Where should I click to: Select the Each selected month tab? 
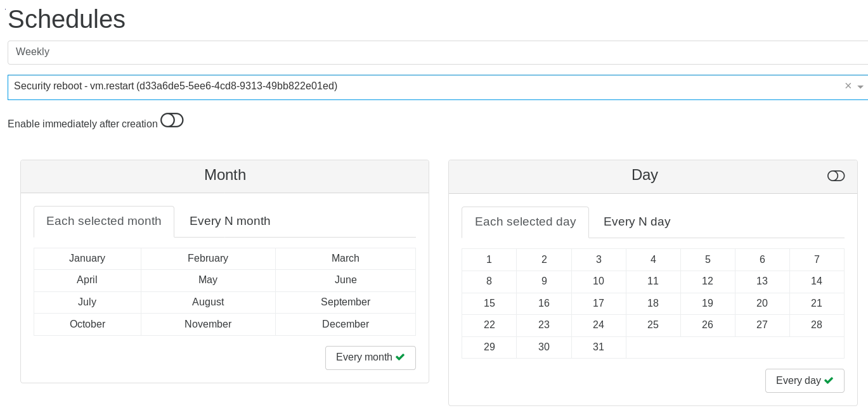pyautogui.click(x=104, y=221)
